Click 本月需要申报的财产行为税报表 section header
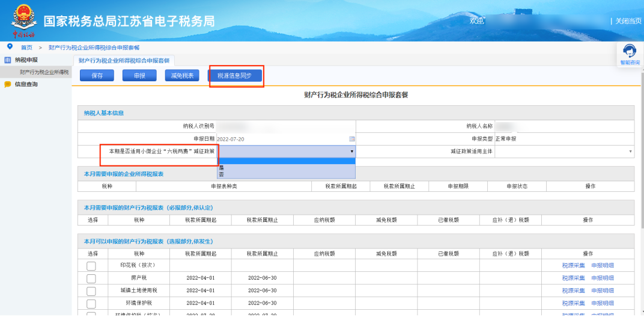The image size is (644, 317). point(356,207)
